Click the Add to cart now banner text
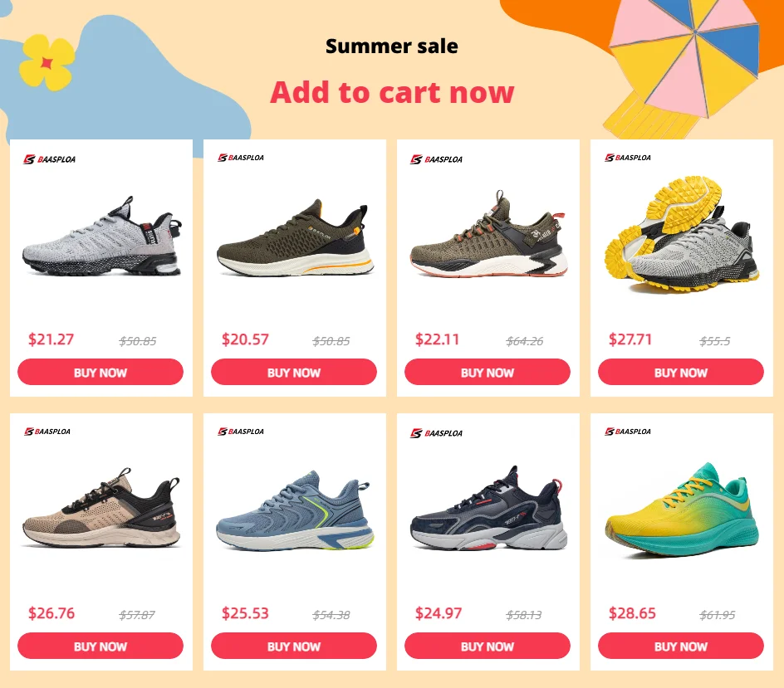 coord(392,92)
